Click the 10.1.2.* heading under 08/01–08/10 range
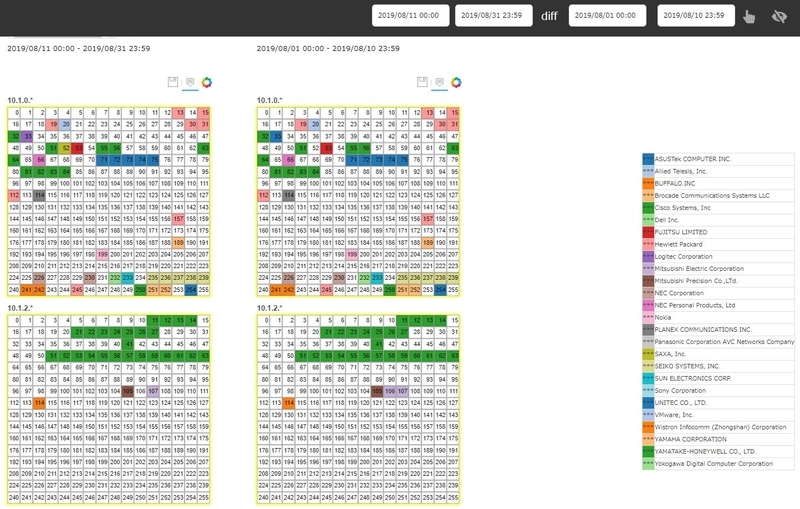The image size is (800, 509). tap(269, 308)
